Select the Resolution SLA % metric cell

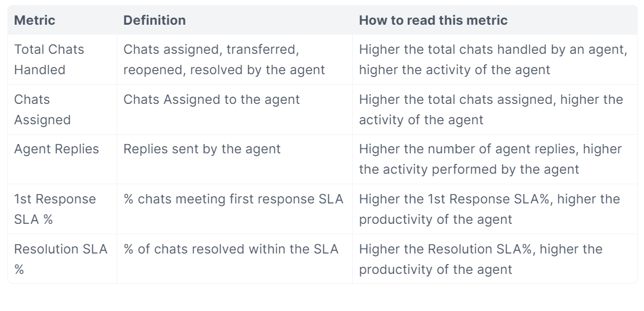[61, 259]
